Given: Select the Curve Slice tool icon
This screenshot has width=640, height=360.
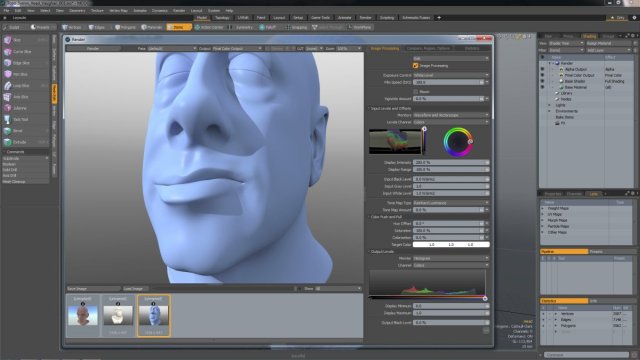Looking at the screenshot, I should click(7, 52).
